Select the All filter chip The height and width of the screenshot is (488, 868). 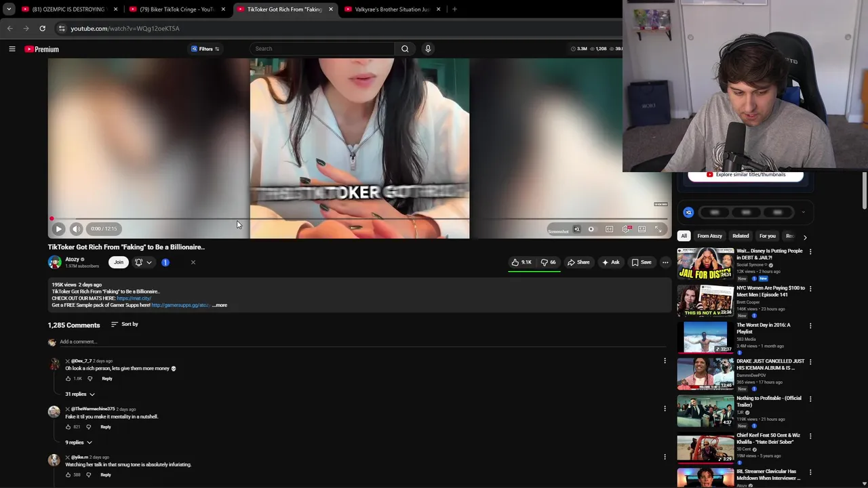(684, 236)
